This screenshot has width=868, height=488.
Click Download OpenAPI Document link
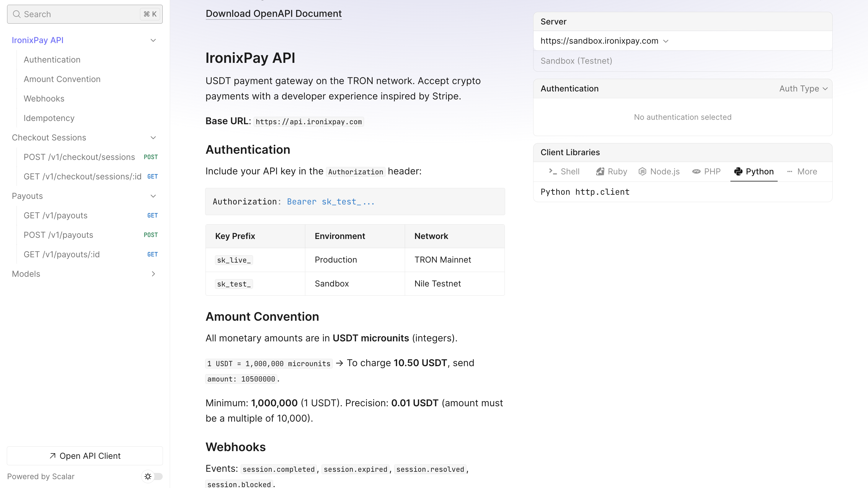click(274, 14)
